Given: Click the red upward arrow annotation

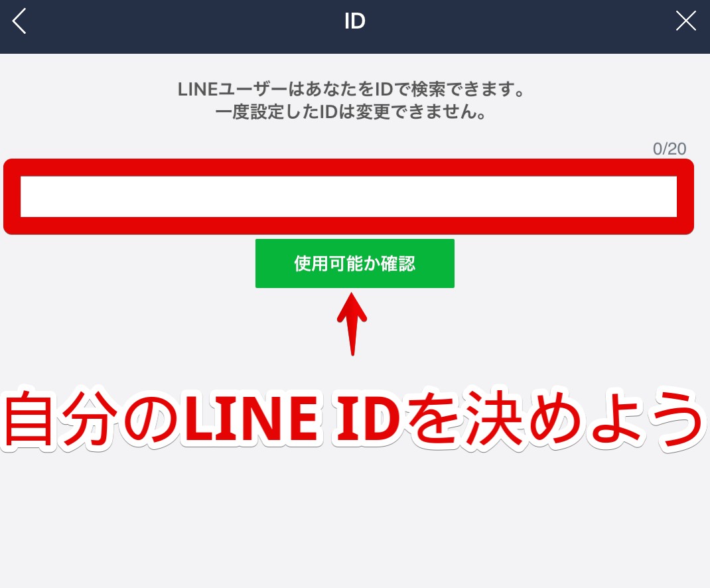Looking at the screenshot, I should pyautogui.click(x=352, y=324).
